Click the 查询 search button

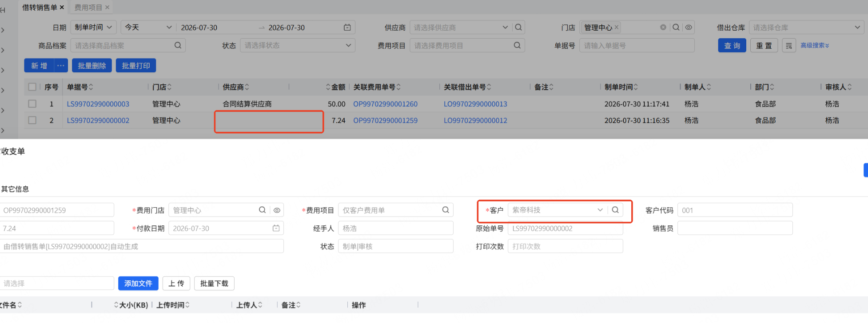click(x=732, y=46)
